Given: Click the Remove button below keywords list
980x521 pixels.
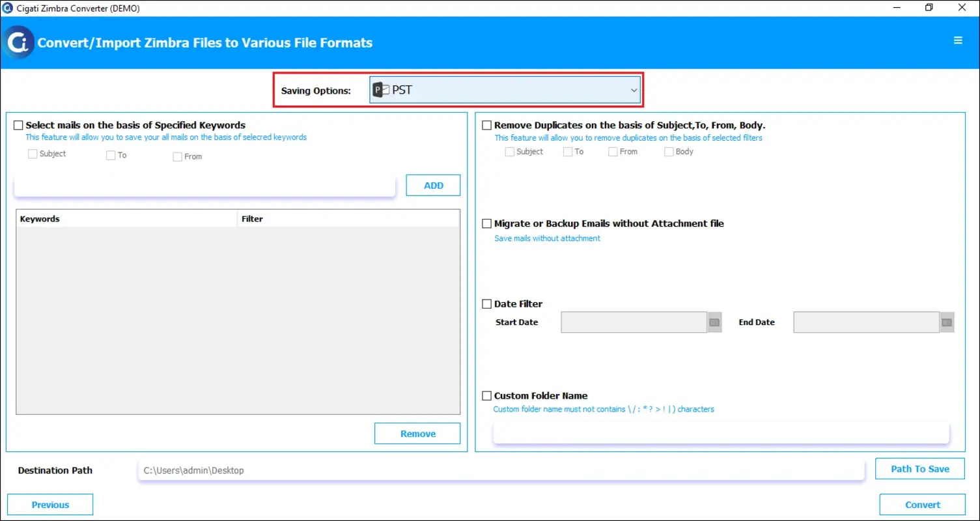Looking at the screenshot, I should coord(417,433).
